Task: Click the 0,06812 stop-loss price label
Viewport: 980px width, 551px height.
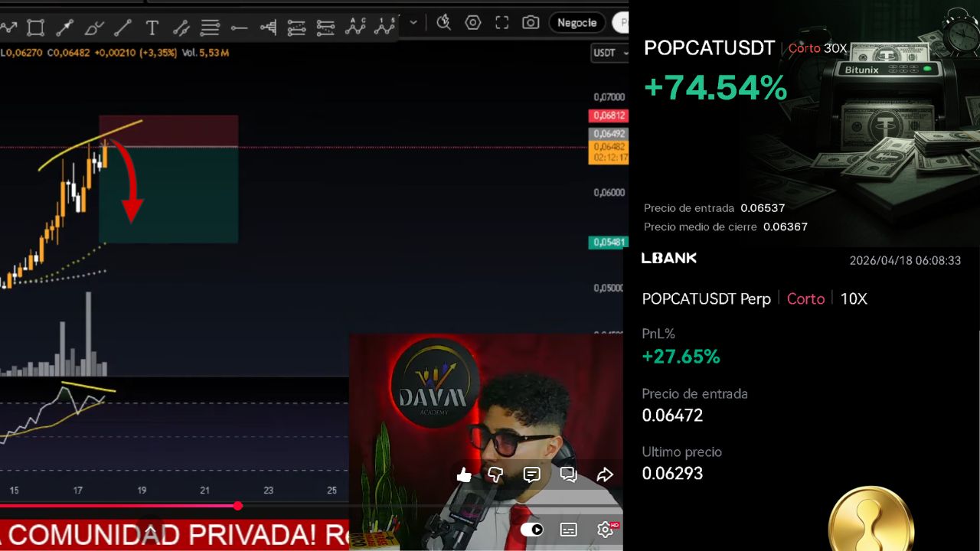Action: point(608,116)
